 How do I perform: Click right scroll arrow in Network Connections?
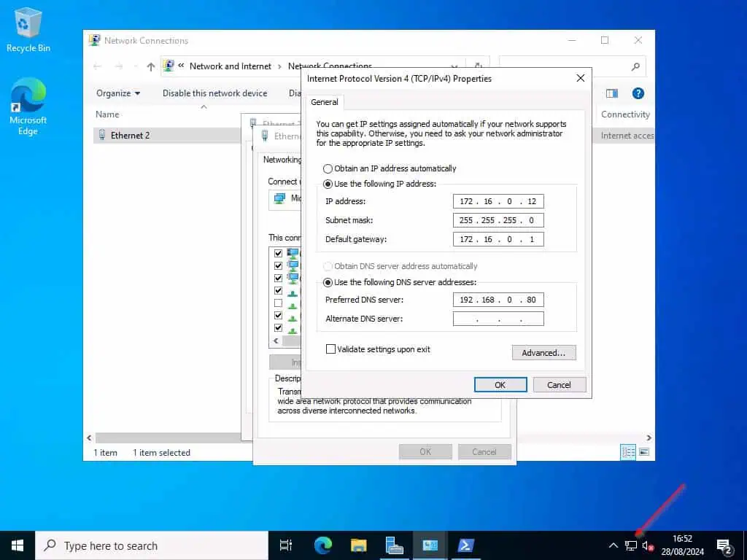coord(649,437)
